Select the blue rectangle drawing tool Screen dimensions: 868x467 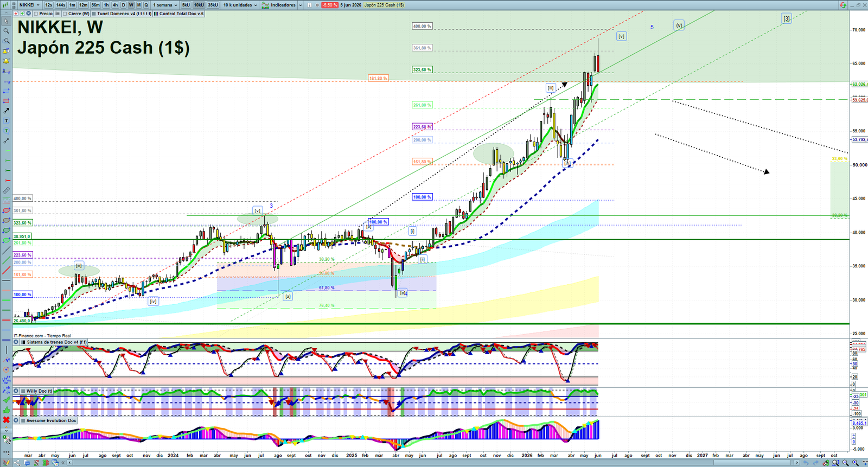[x=6, y=91]
